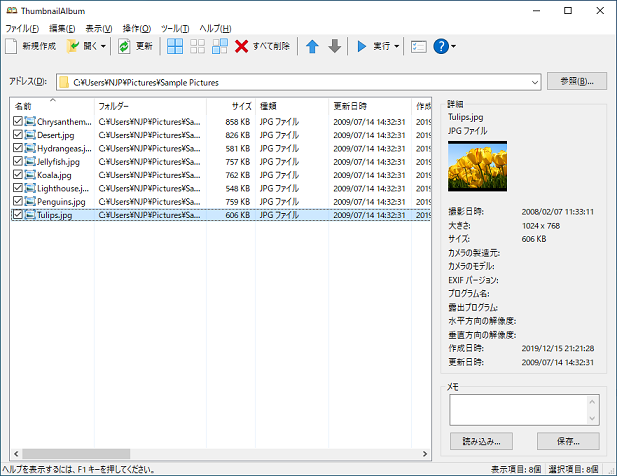The image size is (617, 476).
Task: Click the red X delete-all icon
Action: point(243,47)
